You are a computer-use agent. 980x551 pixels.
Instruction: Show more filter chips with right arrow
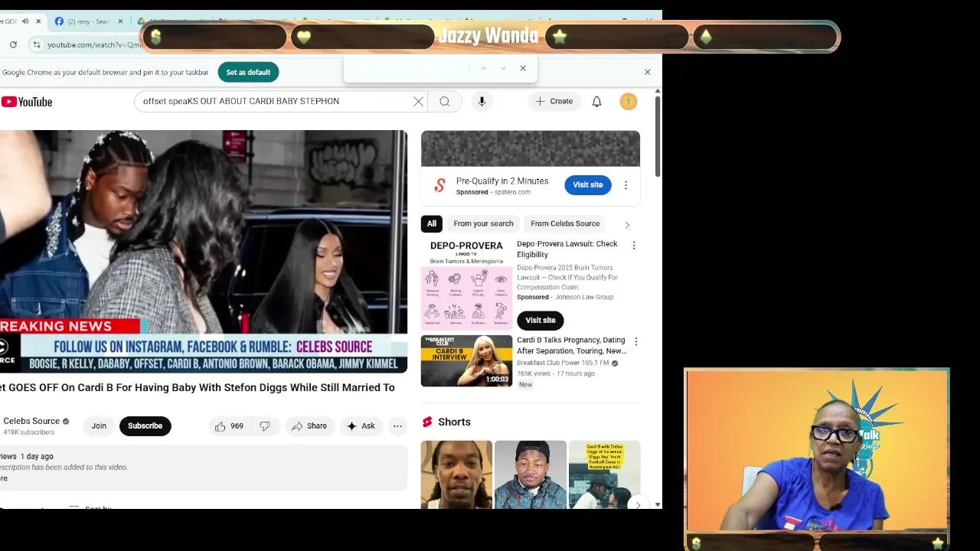pos(627,224)
